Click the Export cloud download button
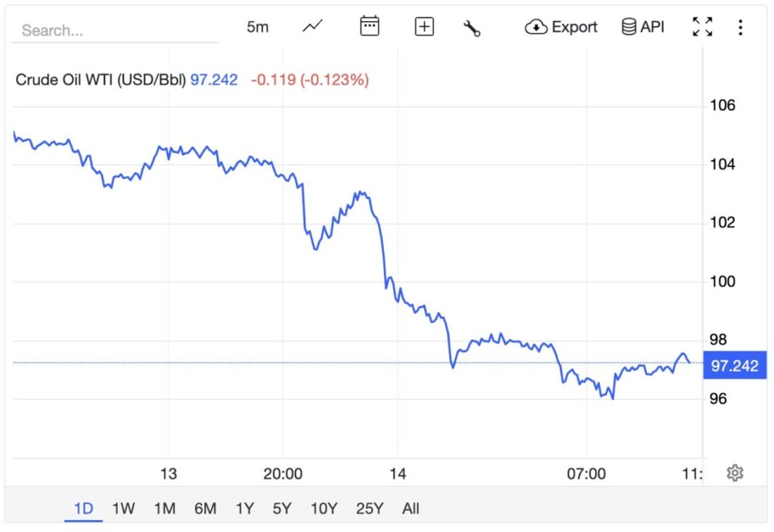Screen dimensions: 774x532 pos(561,27)
